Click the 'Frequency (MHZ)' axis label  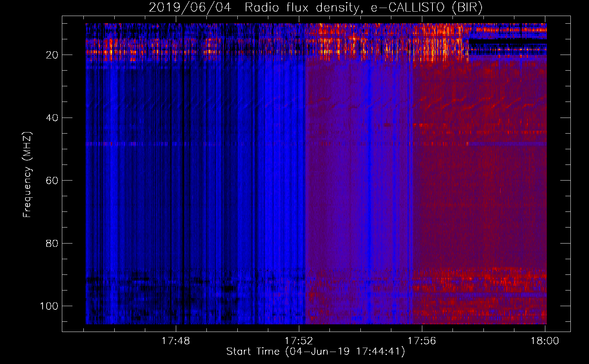[27, 174]
